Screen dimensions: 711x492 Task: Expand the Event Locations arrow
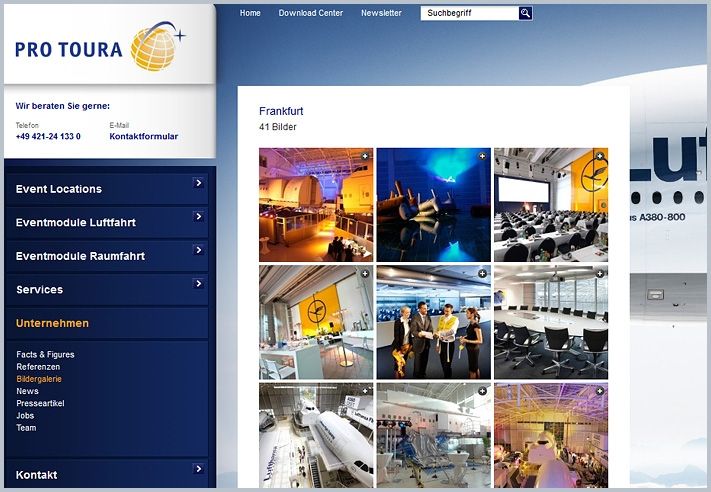point(199,183)
